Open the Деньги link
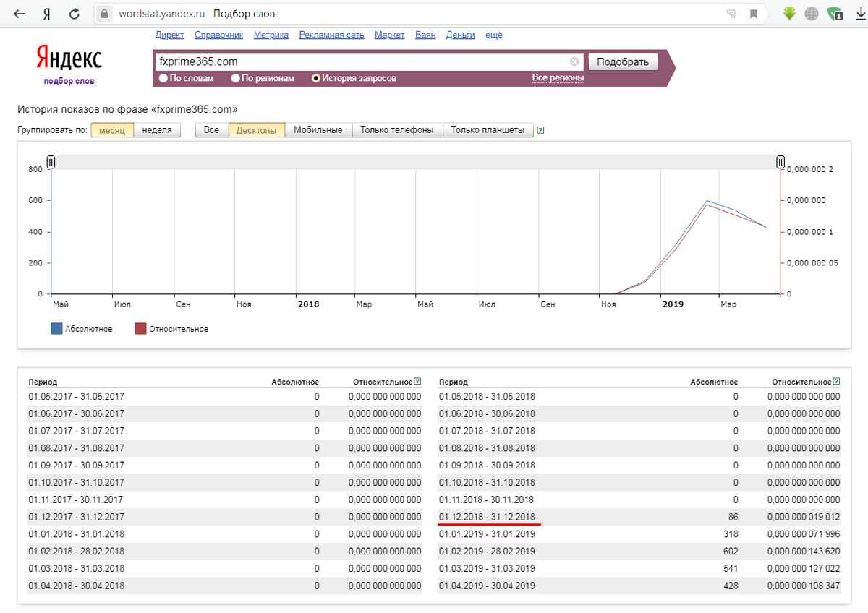The height and width of the screenshot is (613, 868). click(x=460, y=35)
